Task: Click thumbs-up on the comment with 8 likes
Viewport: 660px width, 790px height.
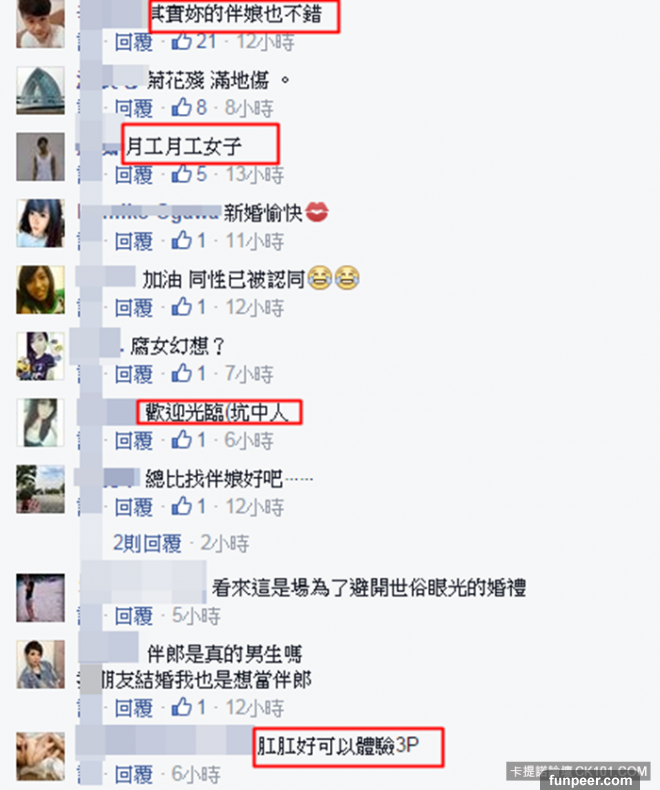Action: [x=181, y=107]
